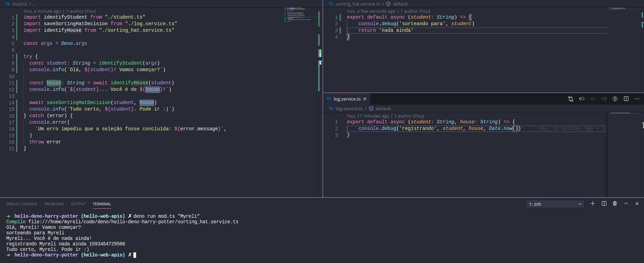Select the sorting_hat.service.ts tab
Viewport: 644px width, 263px height.
point(357,4)
